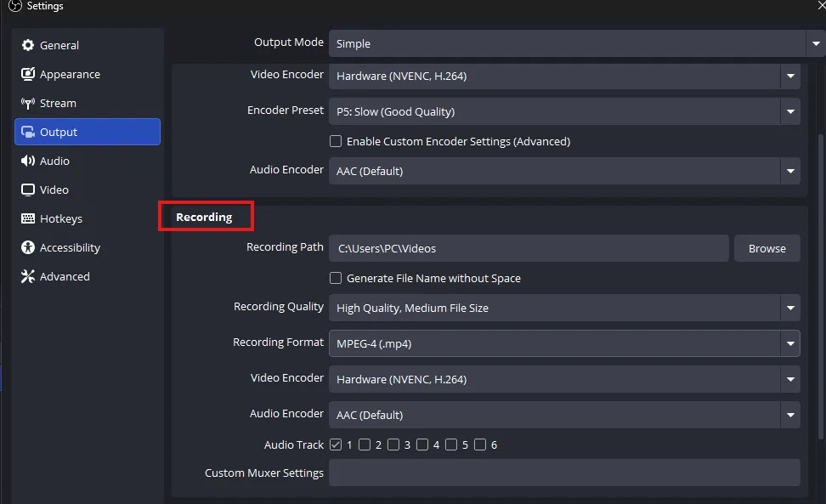The height and width of the screenshot is (504, 826).
Task: Click the Stream antenna icon
Action: click(x=28, y=103)
